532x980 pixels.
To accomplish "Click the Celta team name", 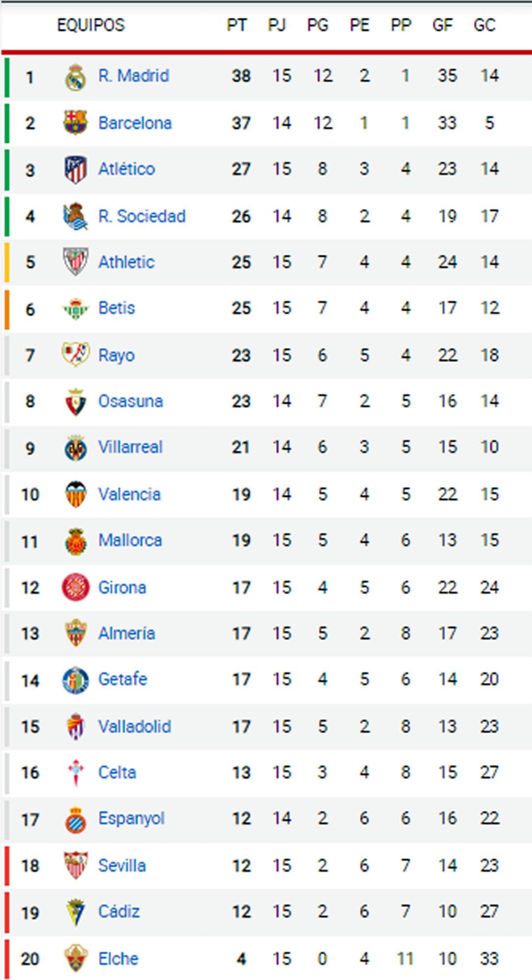I will tap(117, 772).
